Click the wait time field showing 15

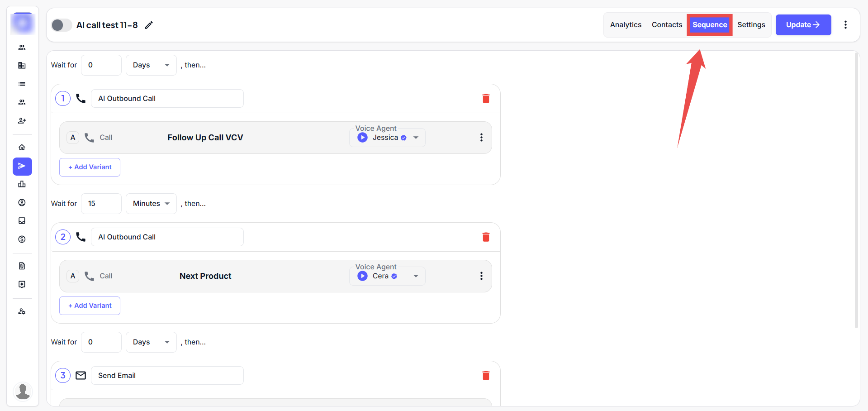pos(101,204)
